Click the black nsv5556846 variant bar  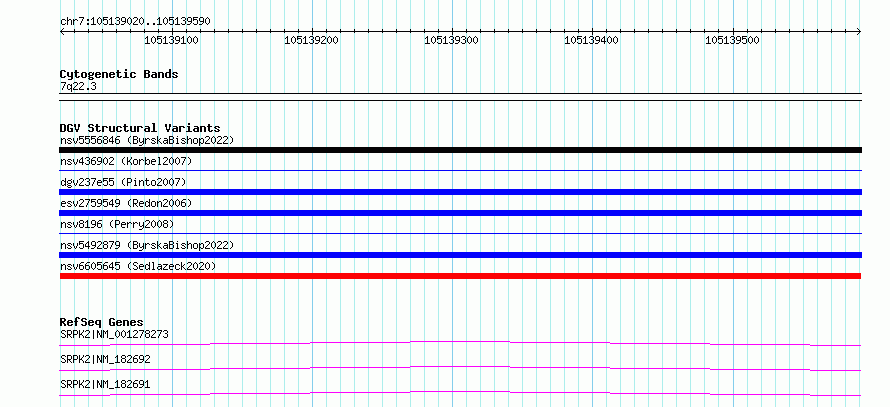[x=460, y=150]
